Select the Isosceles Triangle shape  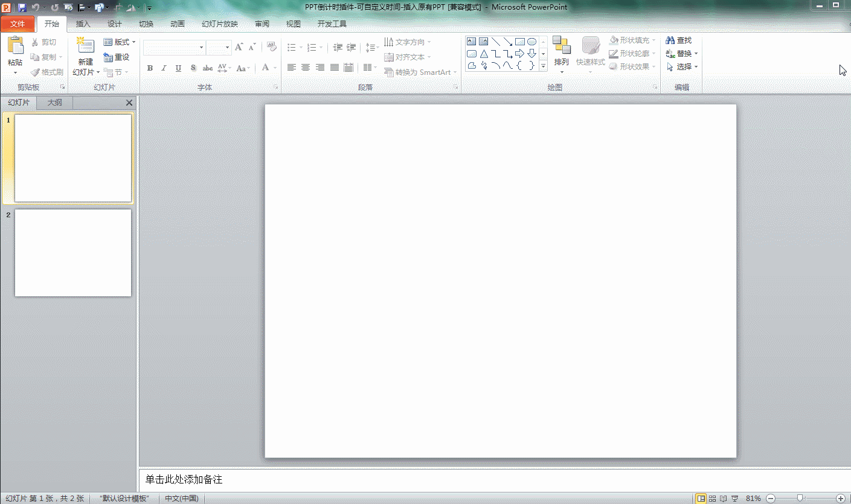pyautogui.click(x=484, y=54)
